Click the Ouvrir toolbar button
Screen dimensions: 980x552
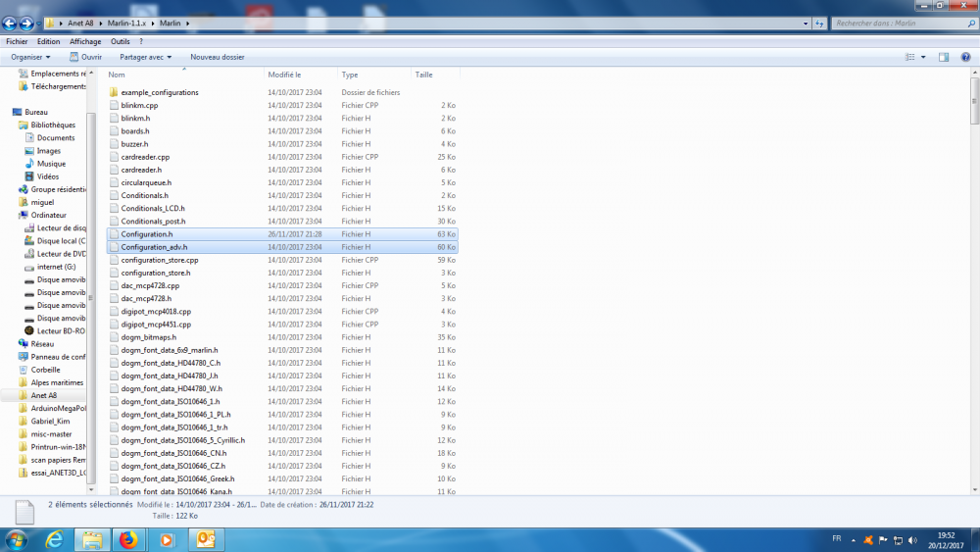[85, 57]
